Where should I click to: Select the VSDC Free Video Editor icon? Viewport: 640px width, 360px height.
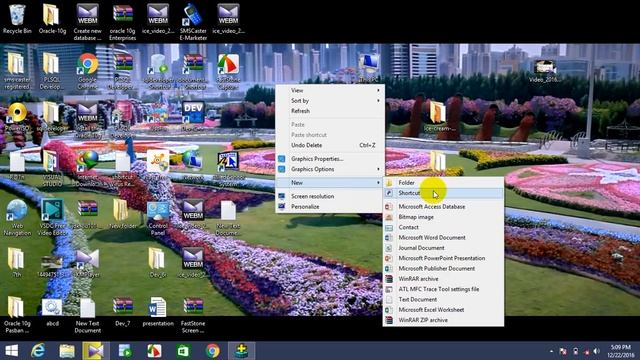tap(52, 218)
